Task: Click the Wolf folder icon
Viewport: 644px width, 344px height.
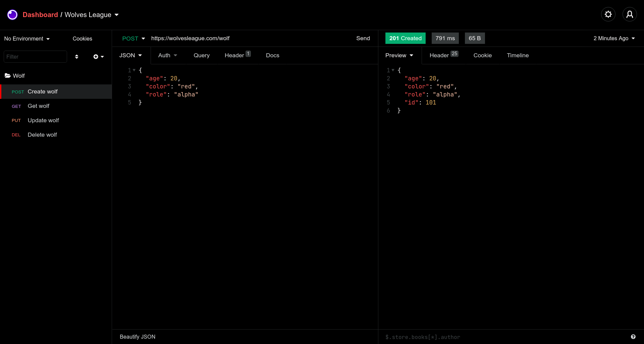Action: (8, 76)
